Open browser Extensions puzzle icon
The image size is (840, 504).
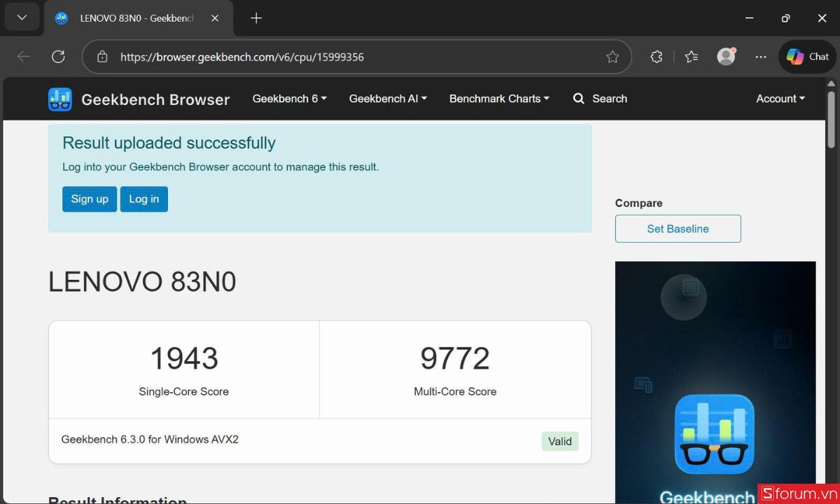tap(656, 57)
